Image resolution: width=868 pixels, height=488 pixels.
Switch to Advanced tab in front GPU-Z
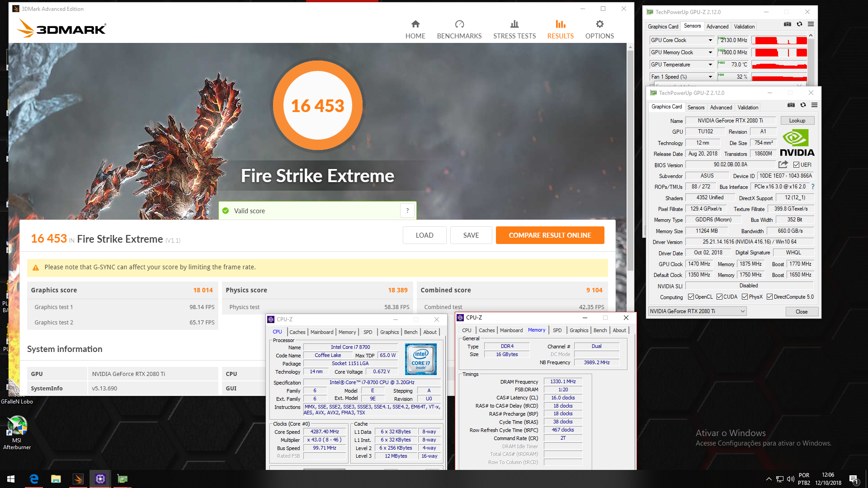tap(721, 108)
